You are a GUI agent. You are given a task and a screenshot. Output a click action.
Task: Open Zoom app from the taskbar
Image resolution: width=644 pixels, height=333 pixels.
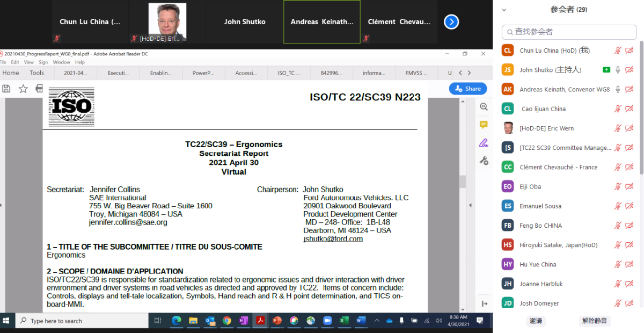pos(327,321)
